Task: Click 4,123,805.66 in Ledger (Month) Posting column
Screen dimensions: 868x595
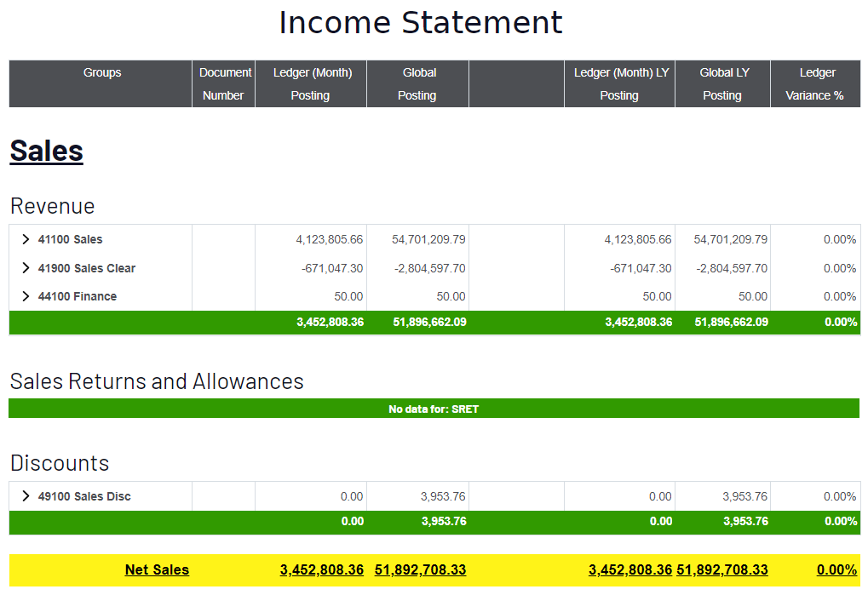Action: click(330, 239)
